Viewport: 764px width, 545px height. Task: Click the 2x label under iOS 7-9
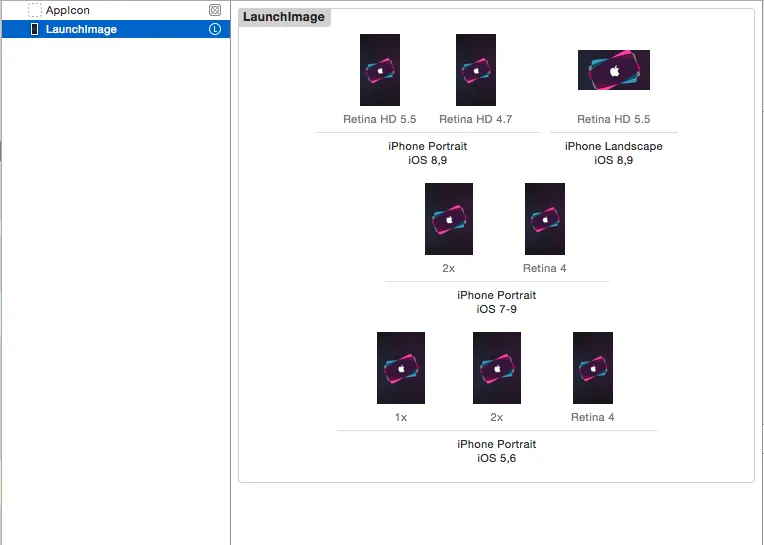(x=449, y=268)
